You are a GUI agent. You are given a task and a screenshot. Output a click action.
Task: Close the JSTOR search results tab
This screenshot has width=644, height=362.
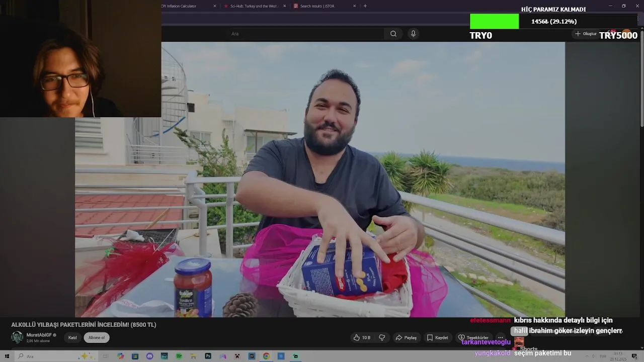(354, 6)
